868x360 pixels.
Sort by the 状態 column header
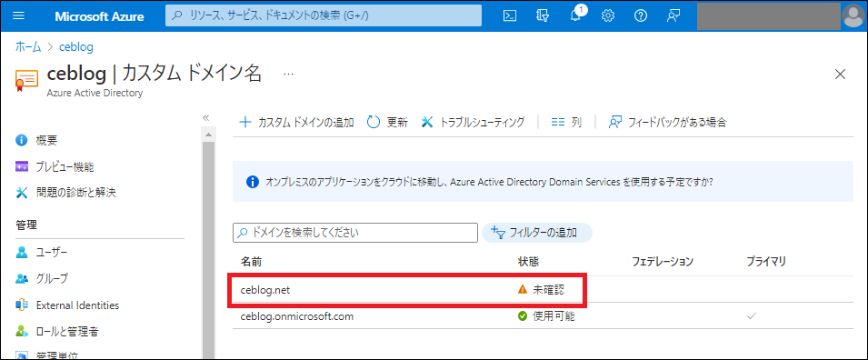pos(528,262)
